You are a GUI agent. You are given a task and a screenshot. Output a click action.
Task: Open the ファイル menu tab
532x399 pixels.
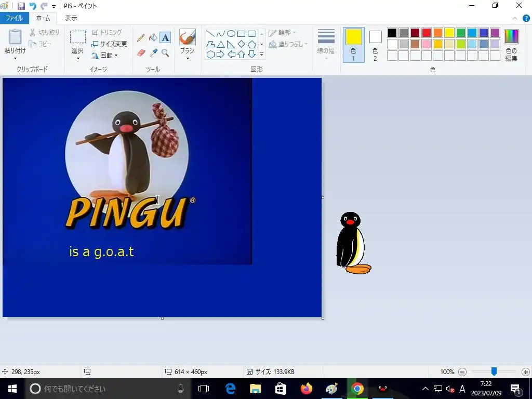tap(14, 18)
